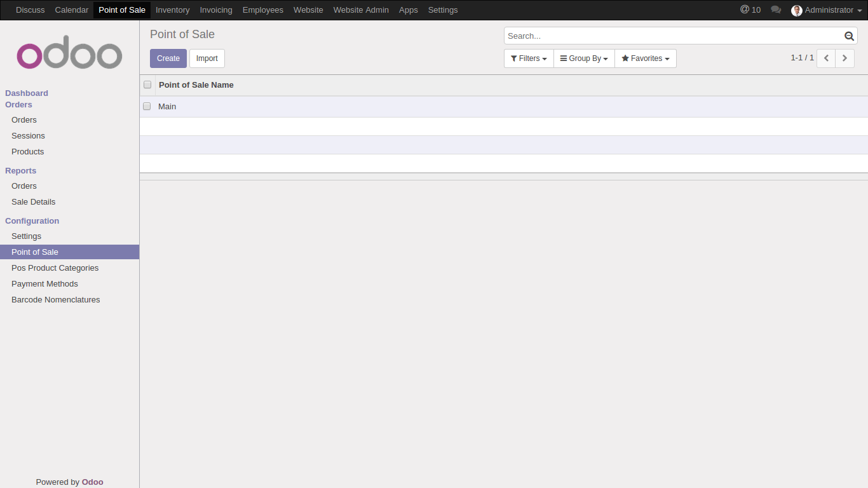Screen dimensions: 868x488
Task: Select Point of Sale in top menu bar
Action: 122,10
